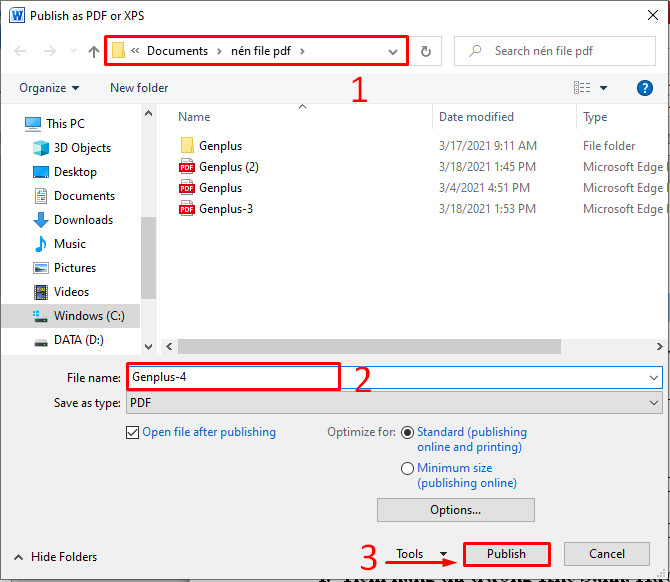The height and width of the screenshot is (582, 670).
Task: Refresh the folder listing
Action: coord(426,51)
